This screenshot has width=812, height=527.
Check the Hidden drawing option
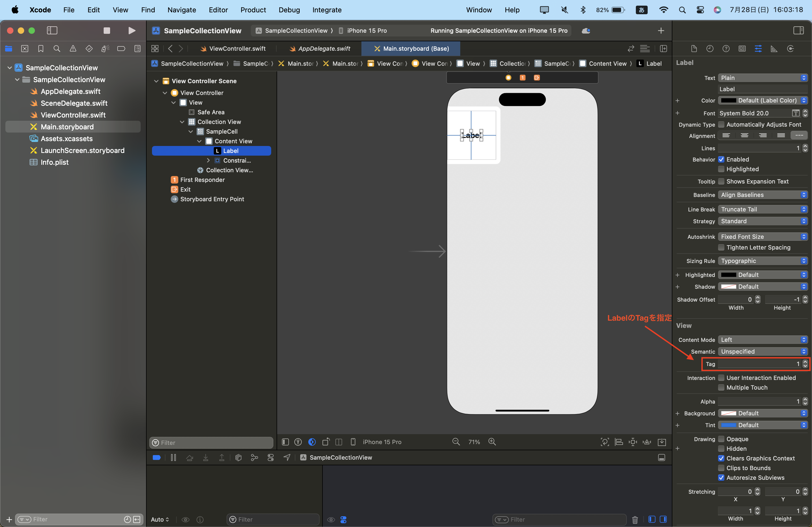(x=721, y=449)
